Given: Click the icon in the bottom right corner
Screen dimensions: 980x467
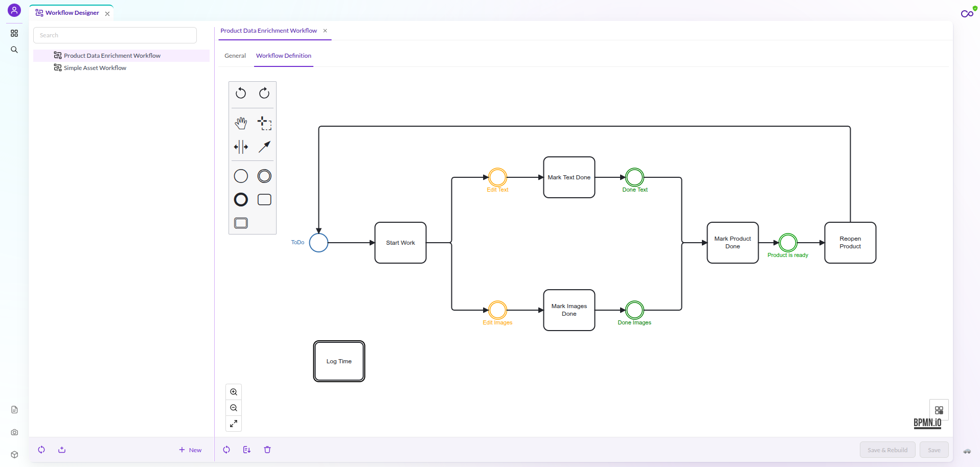Looking at the screenshot, I should coord(967,452).
